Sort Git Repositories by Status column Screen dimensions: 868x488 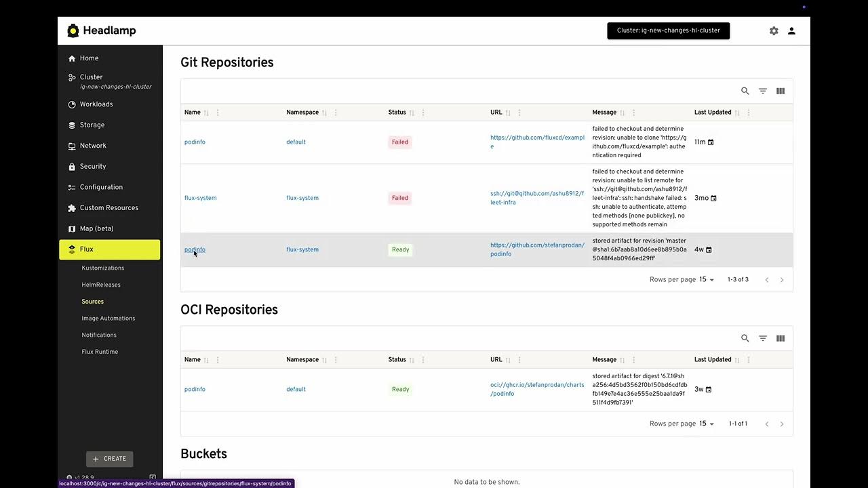click(x=412, y=113)
